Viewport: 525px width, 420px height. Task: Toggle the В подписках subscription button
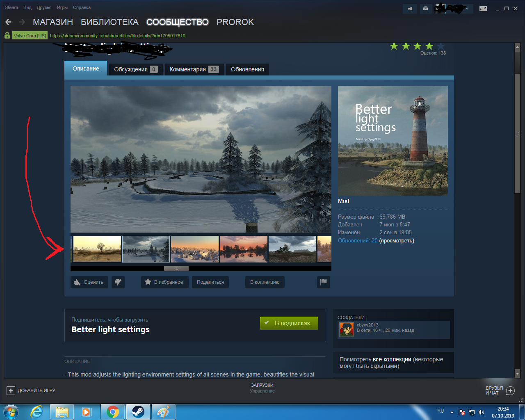289,323
